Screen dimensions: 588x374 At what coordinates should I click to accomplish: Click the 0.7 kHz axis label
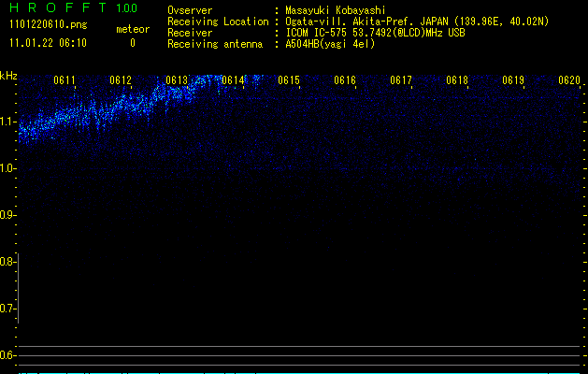click(x=7, y=309)
